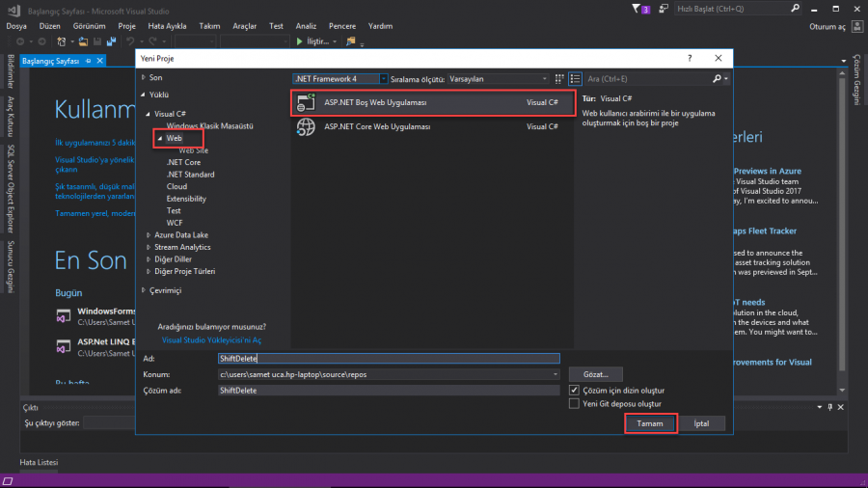Click the help question mark in Yeni Proje
Image resolution: width=868 pixels, height=488 pixels.
690,58
